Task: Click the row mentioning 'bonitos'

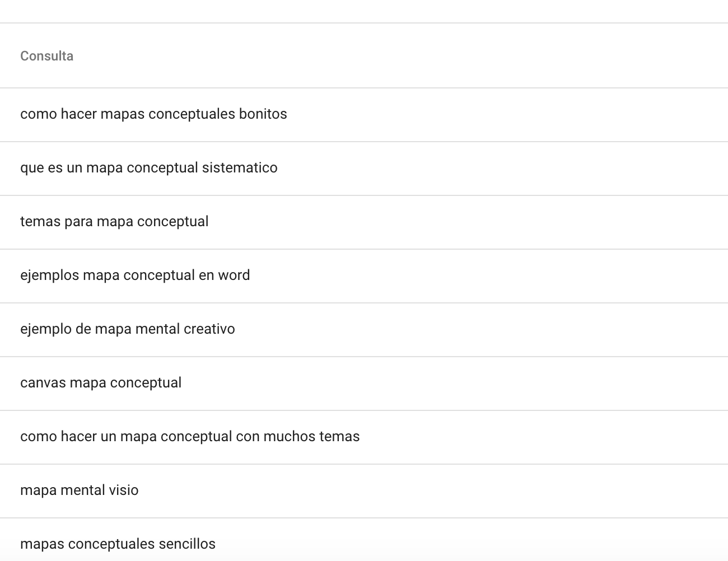Action: point(364,115)
